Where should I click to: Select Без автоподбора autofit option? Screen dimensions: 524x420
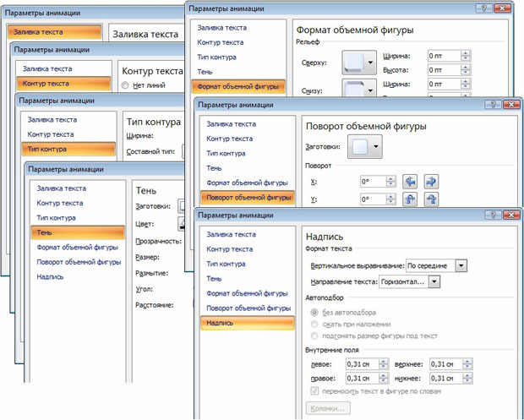click(315, 313)
